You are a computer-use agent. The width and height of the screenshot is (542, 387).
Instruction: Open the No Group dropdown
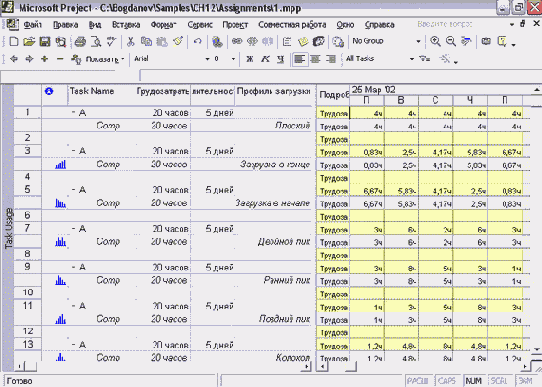point(418,41)
